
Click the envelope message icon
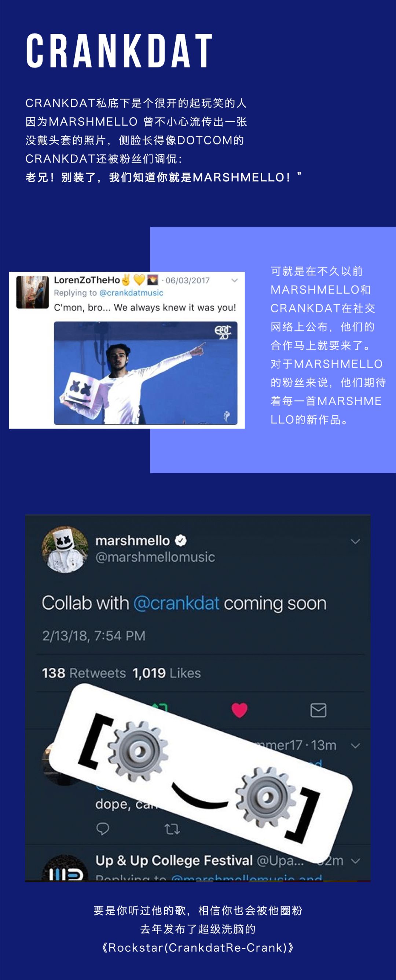318,710
